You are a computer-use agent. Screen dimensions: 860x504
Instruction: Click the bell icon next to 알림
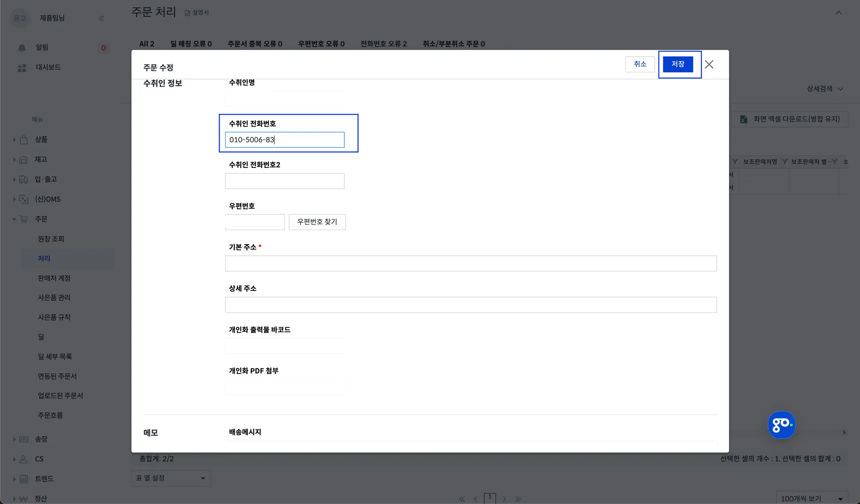[22, 48]
